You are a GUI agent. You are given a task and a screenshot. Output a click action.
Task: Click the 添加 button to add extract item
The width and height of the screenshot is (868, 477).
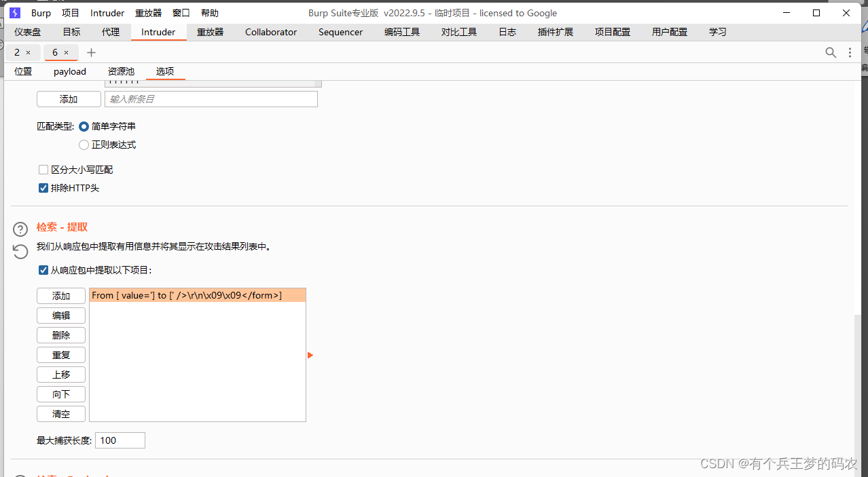click(x=60, y=295)
